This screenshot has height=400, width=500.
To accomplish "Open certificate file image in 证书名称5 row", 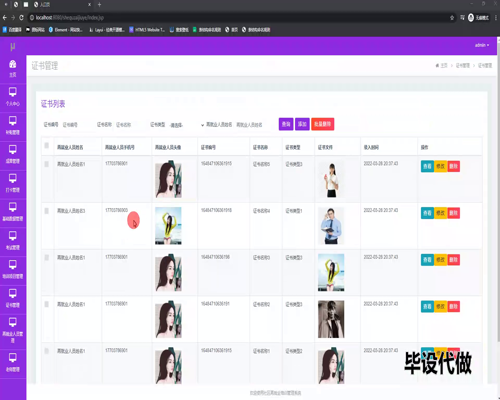I will [331, 179].
